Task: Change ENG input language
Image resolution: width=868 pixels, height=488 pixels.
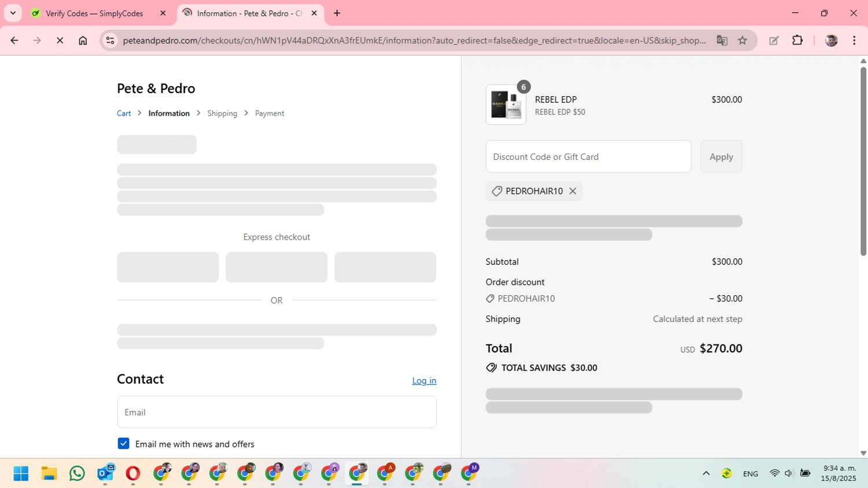Action: tap(751, 474)
